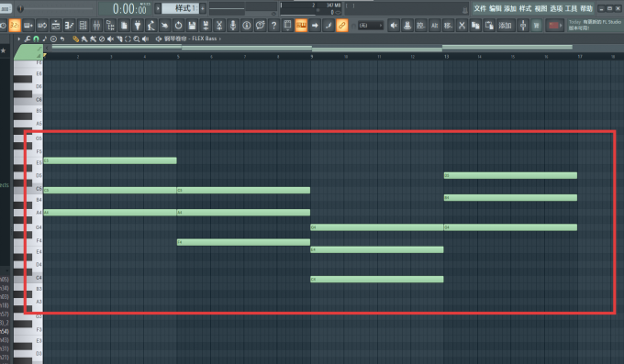Image resolution: width=624 pixels, height=364 pixels.
Task: Toggle typing keyboard to piano button
Action: click(x=301, y=26)
